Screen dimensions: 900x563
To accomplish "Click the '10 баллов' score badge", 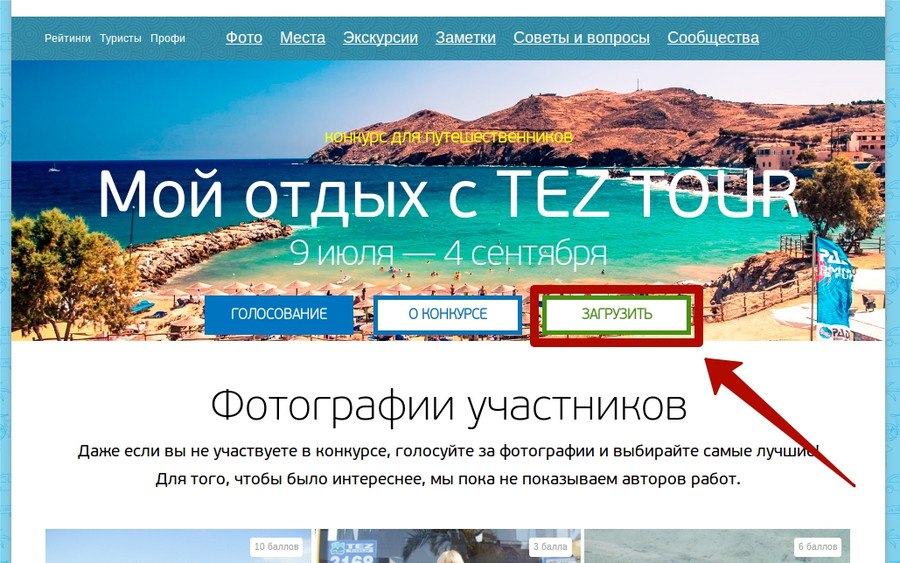I will [277, 546].
